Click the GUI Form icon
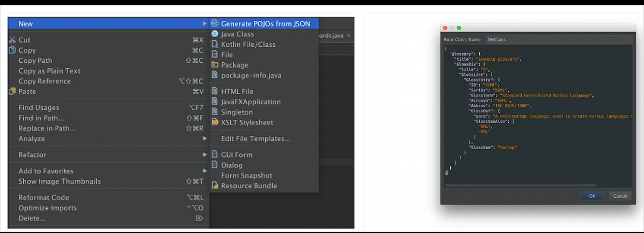644x233 pixels. [215, 155]
